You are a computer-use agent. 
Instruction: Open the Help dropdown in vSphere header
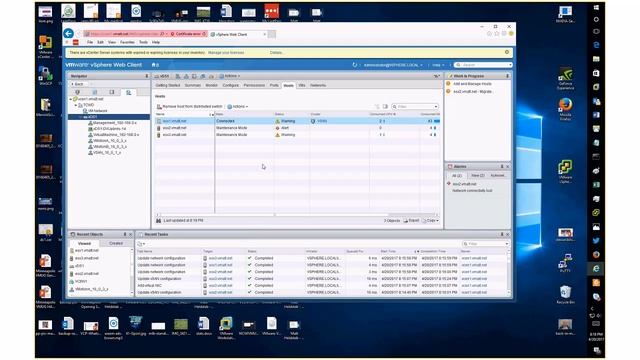[438, 65]
